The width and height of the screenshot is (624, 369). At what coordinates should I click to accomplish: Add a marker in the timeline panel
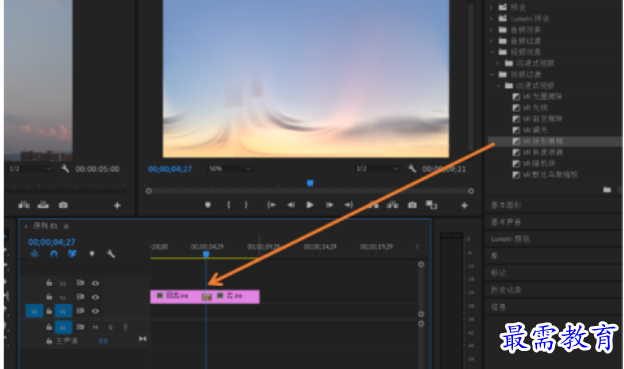pyautogui.click(x=92, y=254)
